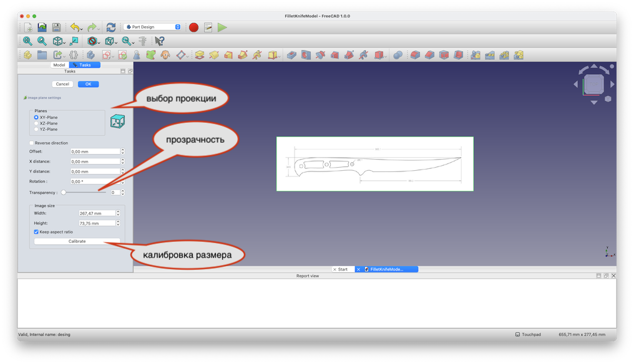This screenshot has width=634, height=364.
Task: Click the Refresh recompute icon
Action: tap(111, 27)
